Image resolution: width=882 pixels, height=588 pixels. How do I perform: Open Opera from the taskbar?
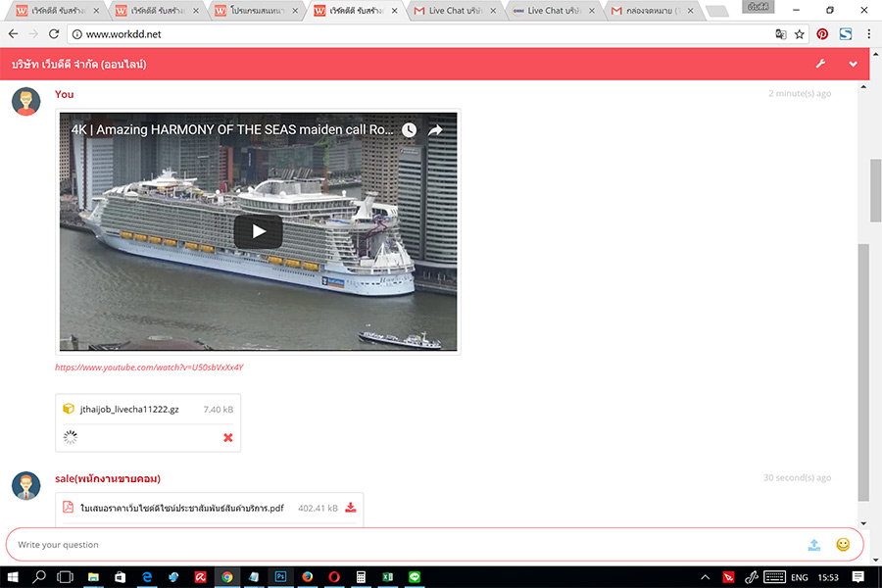[333, 577]
